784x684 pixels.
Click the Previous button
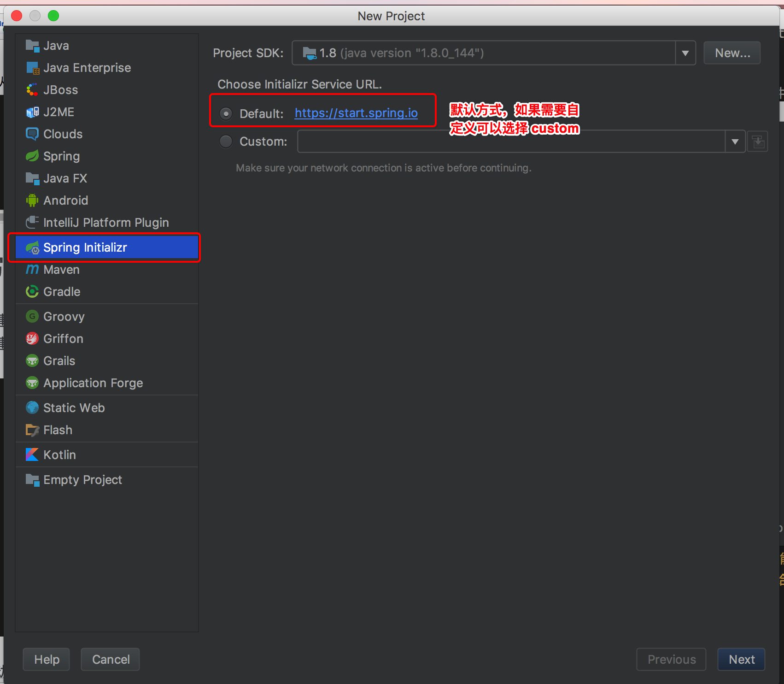pos(671,660)
